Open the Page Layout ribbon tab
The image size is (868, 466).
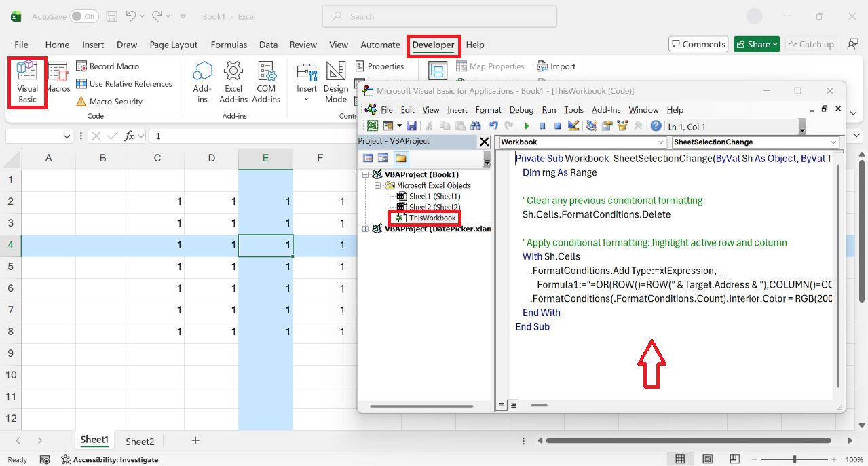pos(174,45)
